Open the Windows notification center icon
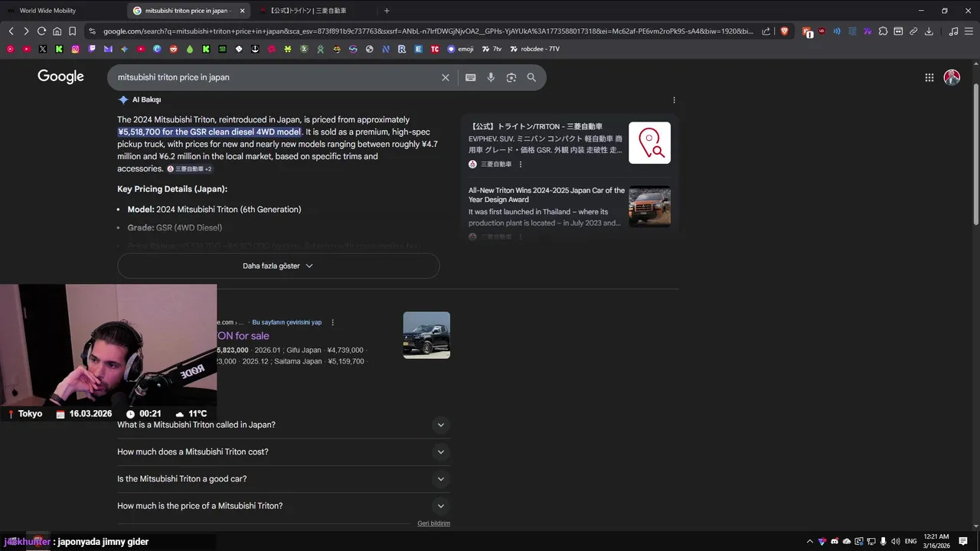 (963, 541)
